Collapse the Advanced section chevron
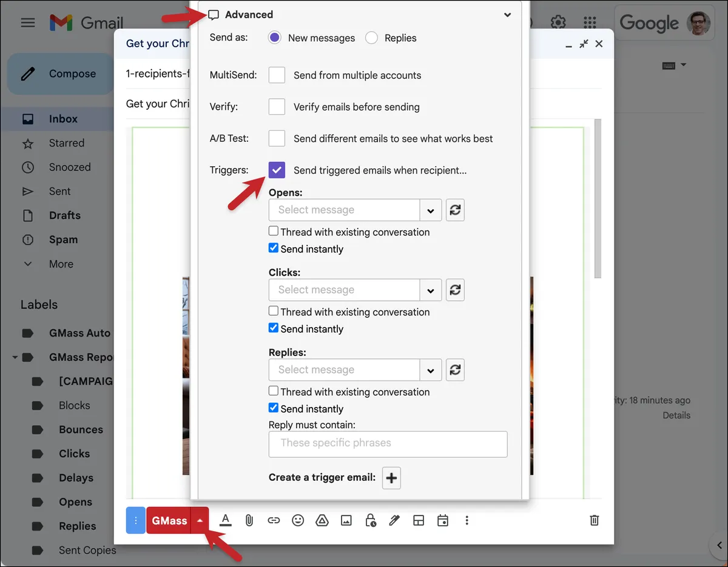728x567 pixels. (508, 15)
